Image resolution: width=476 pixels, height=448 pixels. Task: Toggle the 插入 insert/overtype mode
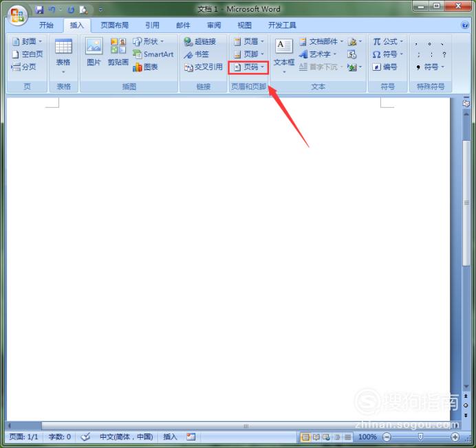click(170, 437)
